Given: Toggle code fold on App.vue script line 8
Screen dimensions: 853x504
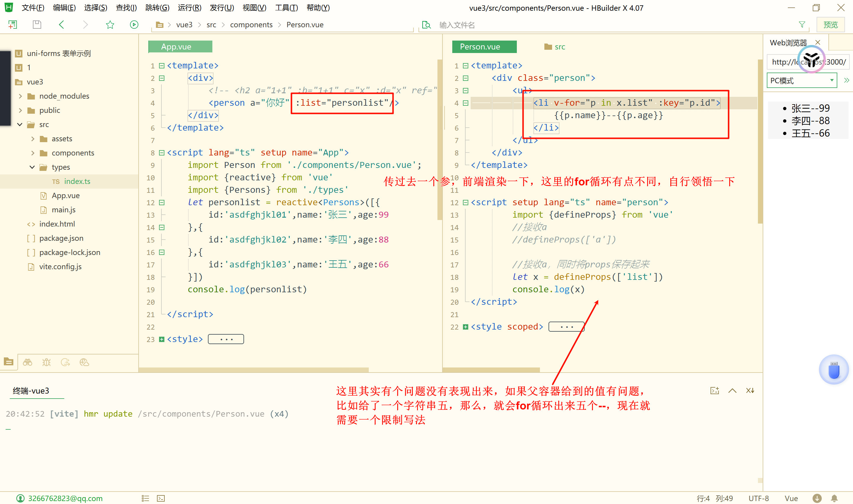Looking at the screenshot, I should click(x=162, y=153).
